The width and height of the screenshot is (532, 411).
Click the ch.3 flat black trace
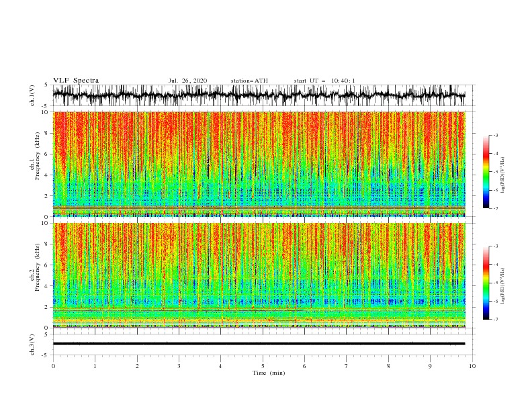pos(259,344)
